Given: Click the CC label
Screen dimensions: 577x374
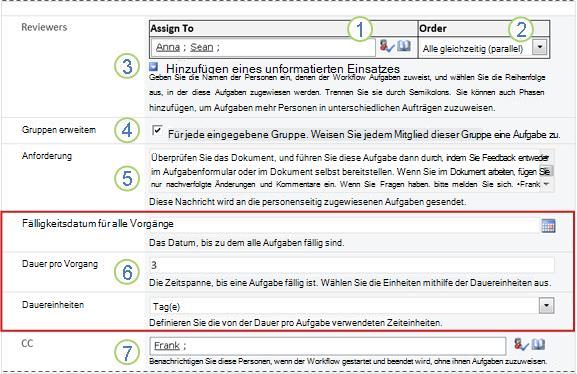Looking at the screenshot, I should (x=27, y=343).
